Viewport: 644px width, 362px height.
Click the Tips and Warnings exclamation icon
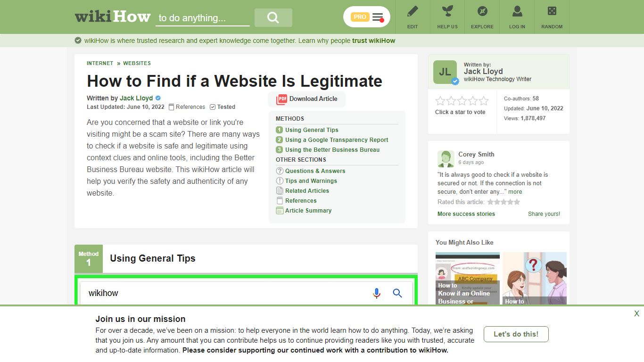(x=280, y=181)
